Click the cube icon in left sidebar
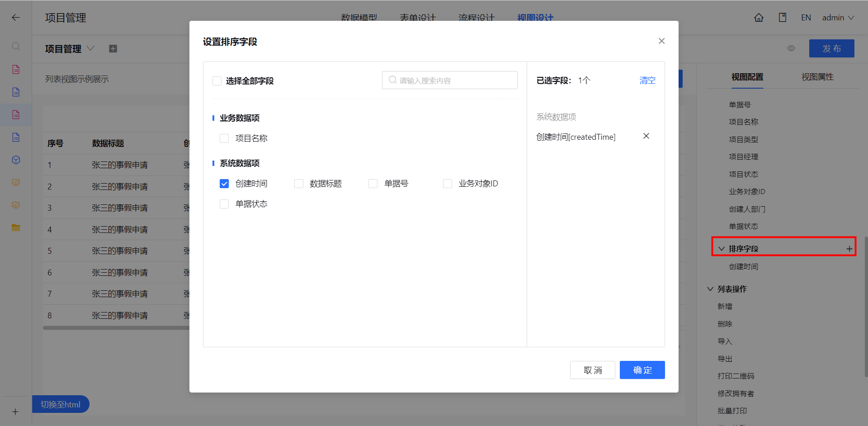 click(16, 160)
